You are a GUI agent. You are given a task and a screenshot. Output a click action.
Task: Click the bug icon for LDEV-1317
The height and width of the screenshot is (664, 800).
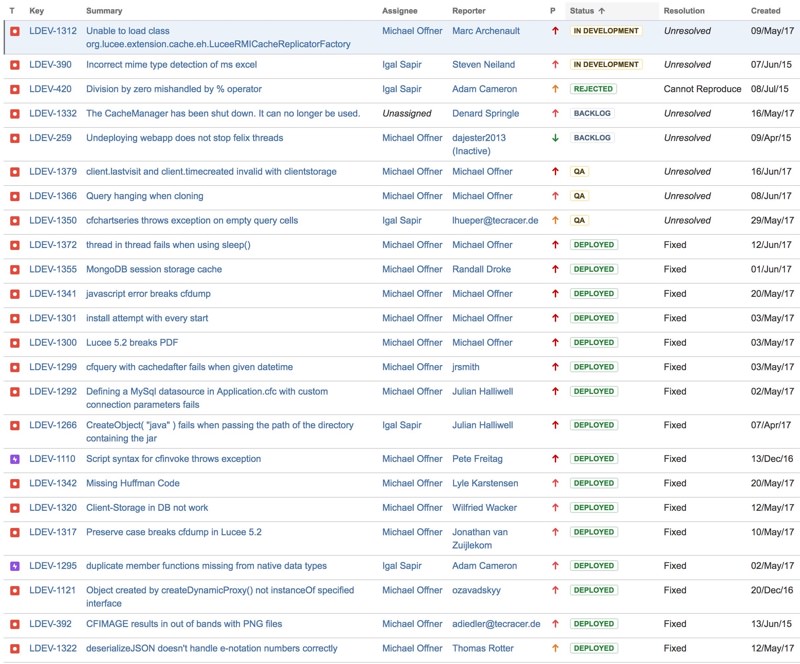[15, 532]
